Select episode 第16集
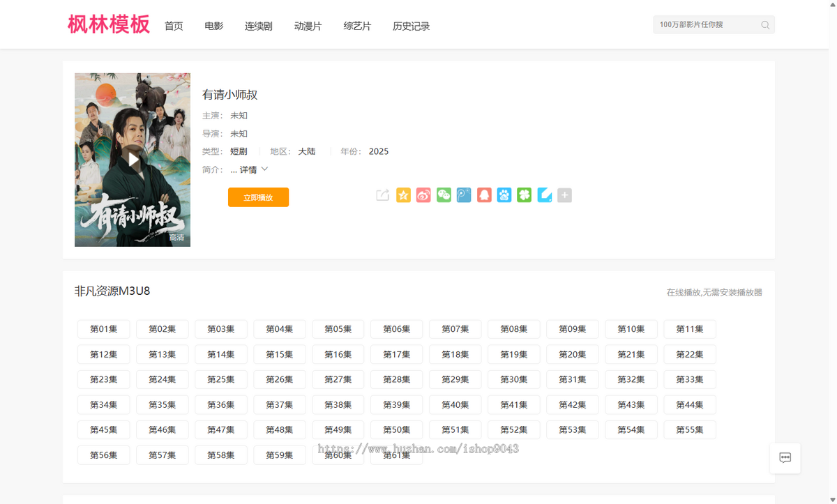 click(338, 354)
